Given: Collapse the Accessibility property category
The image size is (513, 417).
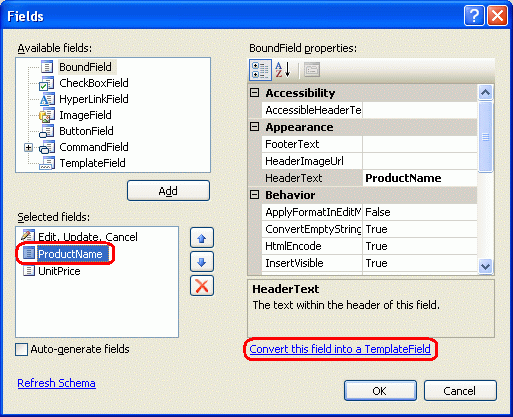Looking at the screenshot, I should pyautogui.click(x=255, y=93).
